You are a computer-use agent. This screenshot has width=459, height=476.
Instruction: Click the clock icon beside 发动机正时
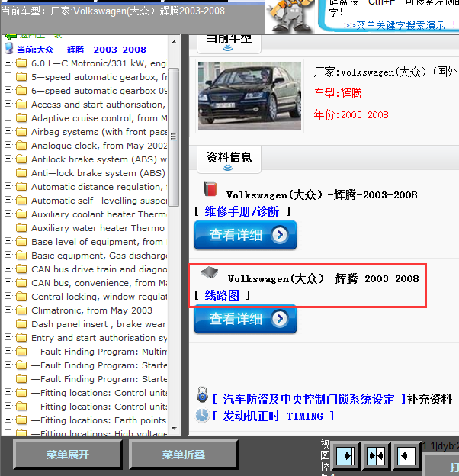click(x=202, y=415)
